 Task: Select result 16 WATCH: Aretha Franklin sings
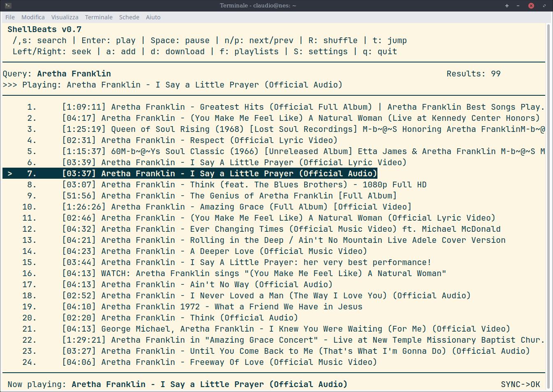pos(274,274)
